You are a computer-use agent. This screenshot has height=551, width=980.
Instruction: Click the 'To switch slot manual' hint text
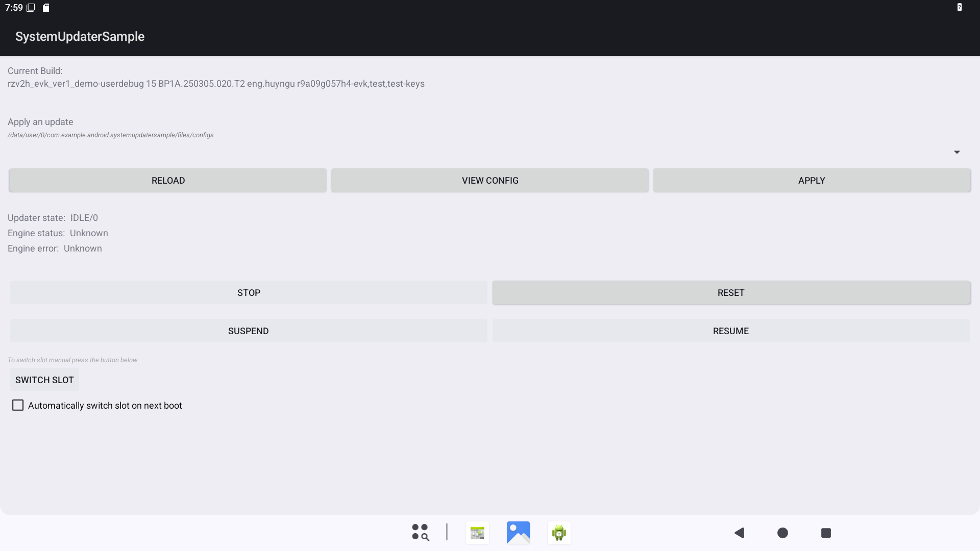pos(72,360)
